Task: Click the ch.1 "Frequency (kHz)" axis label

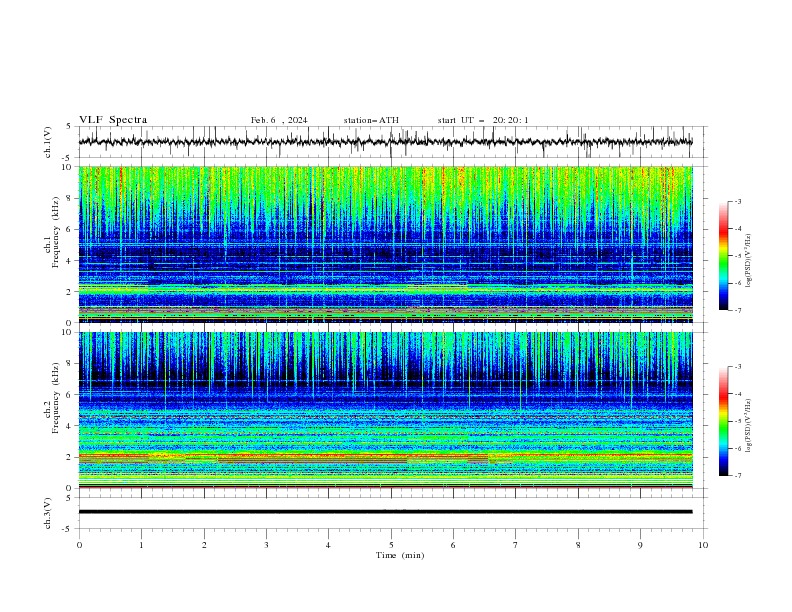Action: tap(56, 233)
